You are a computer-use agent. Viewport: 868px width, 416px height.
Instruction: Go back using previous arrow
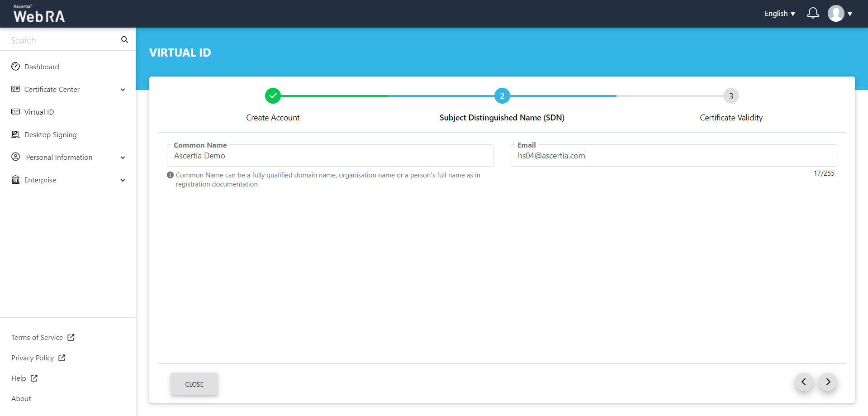coord(804,382)
